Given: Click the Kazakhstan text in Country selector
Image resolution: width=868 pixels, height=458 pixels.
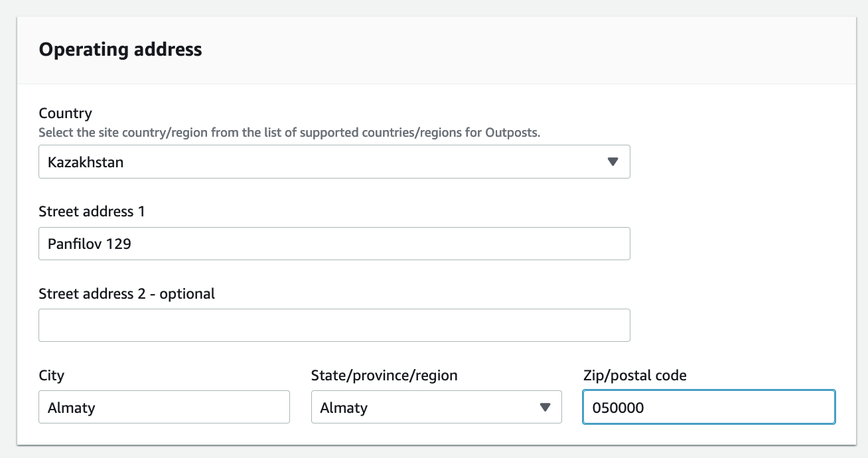Looking at the screenshot, I should point(86,162).
